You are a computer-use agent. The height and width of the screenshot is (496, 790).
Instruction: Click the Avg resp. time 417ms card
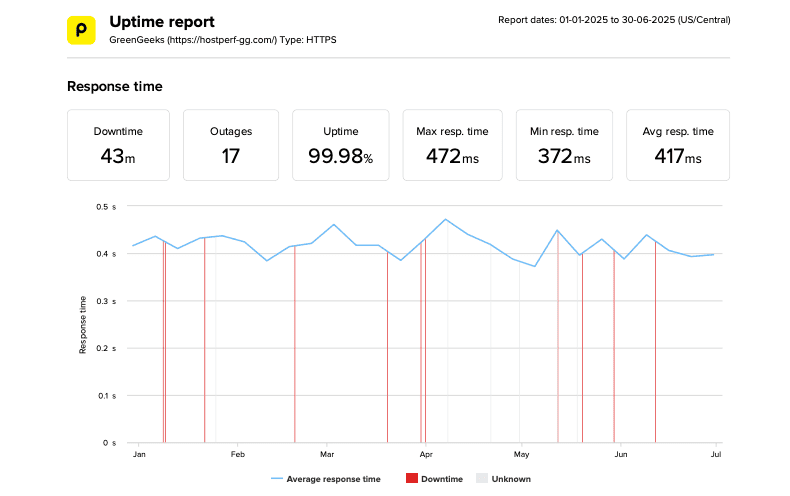pos(678,145)
